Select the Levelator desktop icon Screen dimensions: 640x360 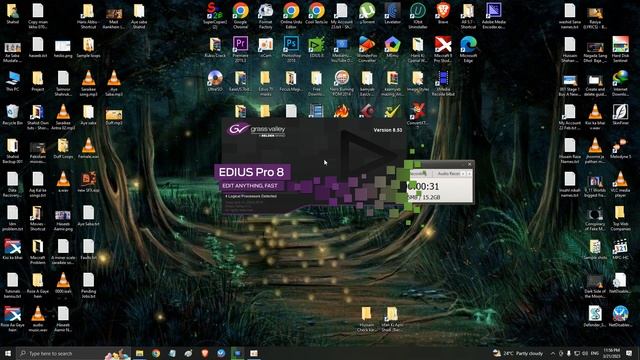tap(392, 14)
